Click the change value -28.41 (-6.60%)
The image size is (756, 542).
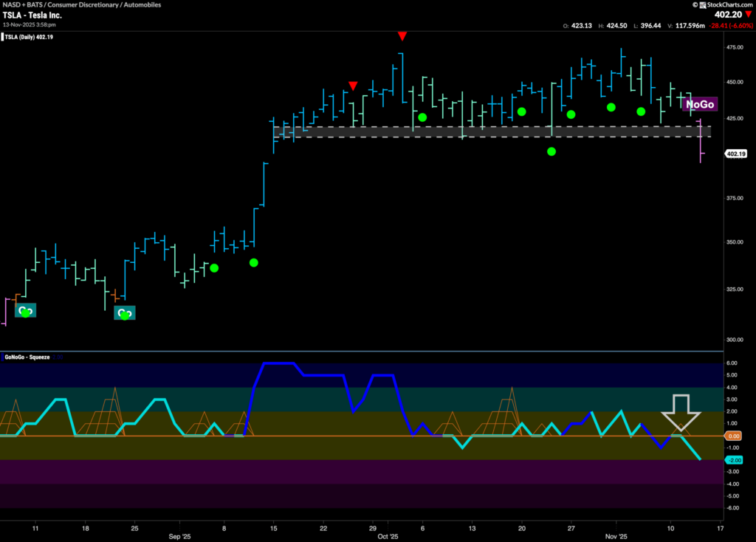730,26
